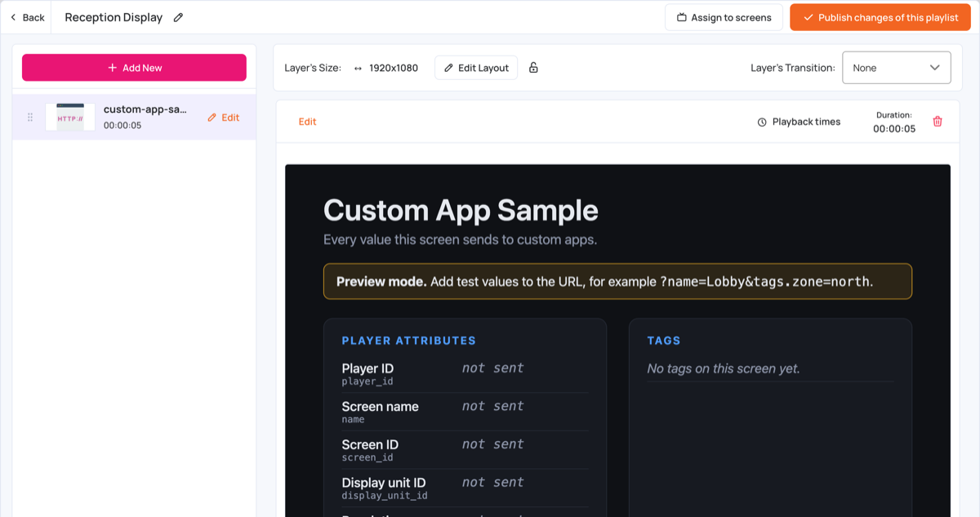Image resolution: width=980 pixels, height=517 pixels.
Task: Click the Edit link above the preview
Action: coord(307,122)
